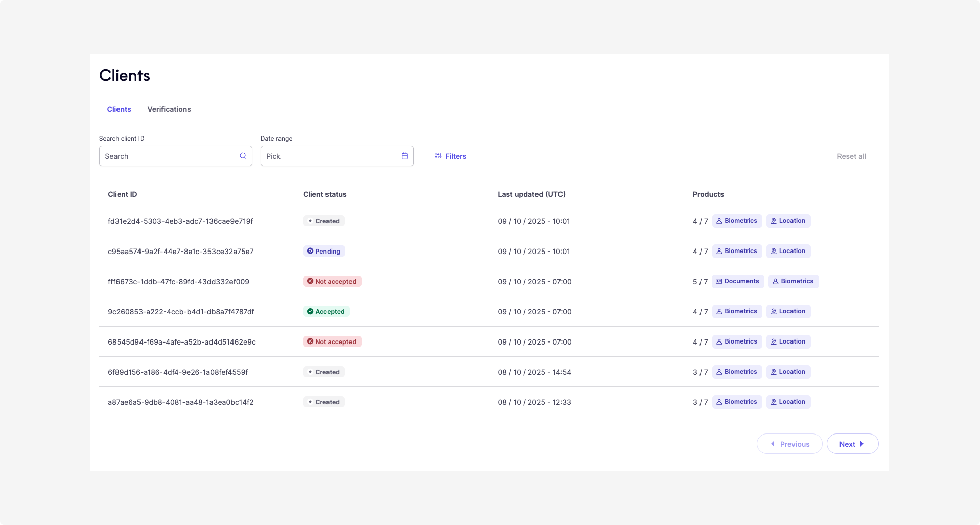Click Location tag for client c95aa574
Image resolution: width=980 pixels, height=525 pixels.
(788, 251)
